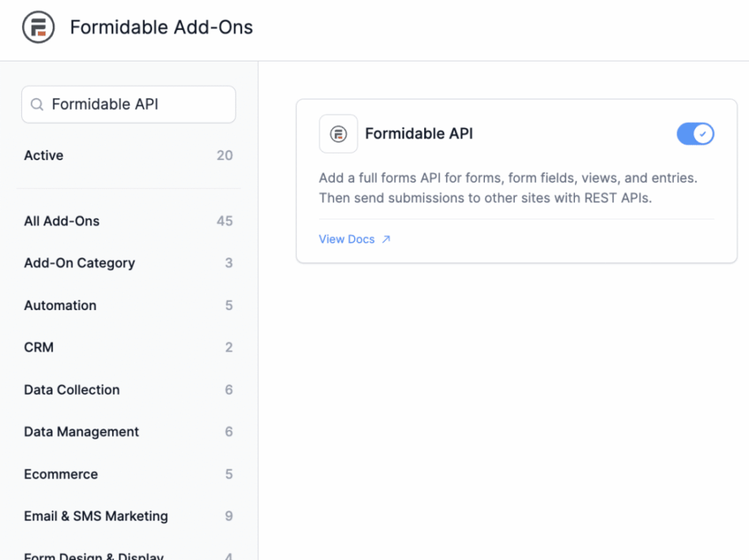749x560 pixels.
Task: Select the Automation category
Action: point(129,305)
